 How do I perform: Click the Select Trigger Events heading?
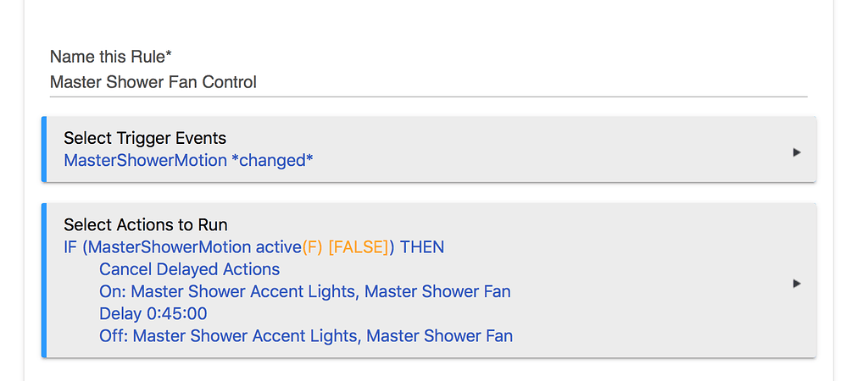point(145,138)
